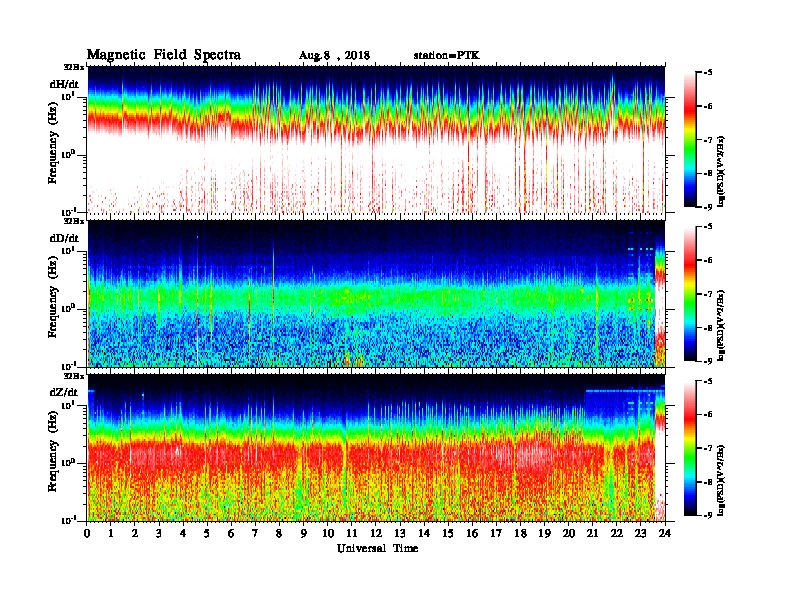Click the dH/dt panel label
Viewport: 792px width, 612px height.
(x=64, y=84)
